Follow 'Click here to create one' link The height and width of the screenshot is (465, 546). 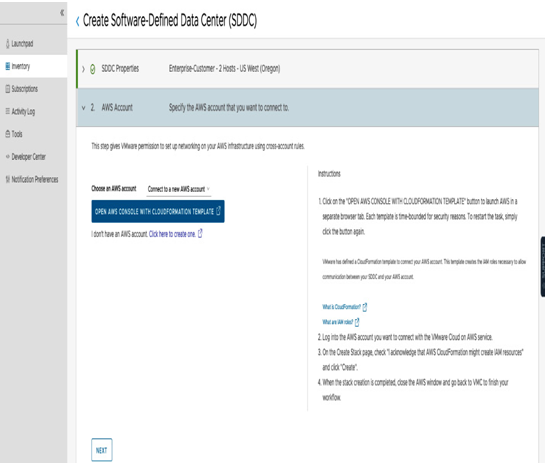click(172, 234)
